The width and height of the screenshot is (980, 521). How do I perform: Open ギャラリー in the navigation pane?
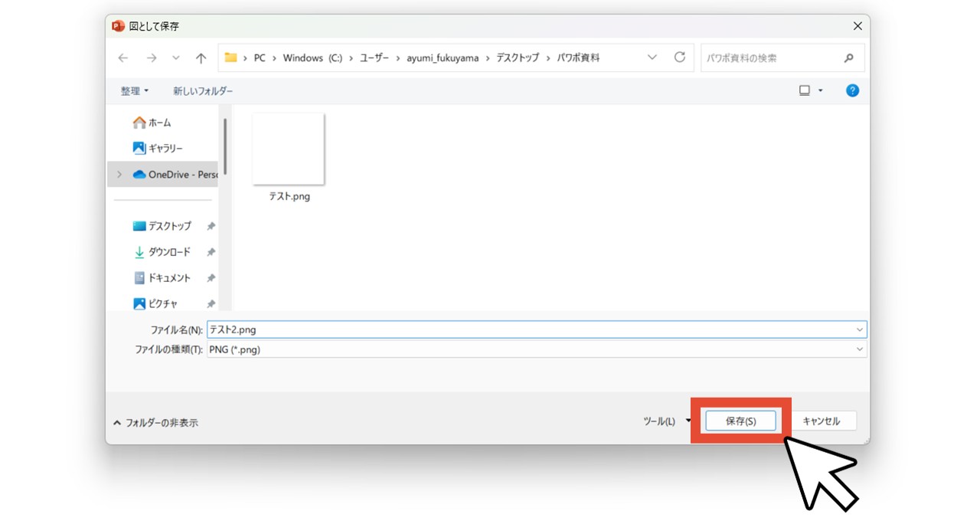[x=158, y=148]
